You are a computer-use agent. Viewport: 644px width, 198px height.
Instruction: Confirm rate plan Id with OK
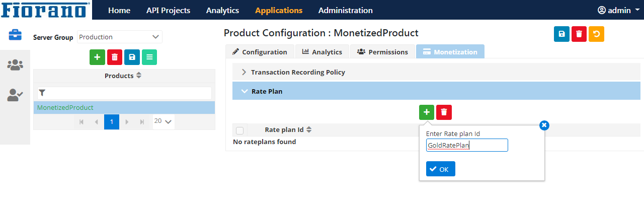click(440, 169)
